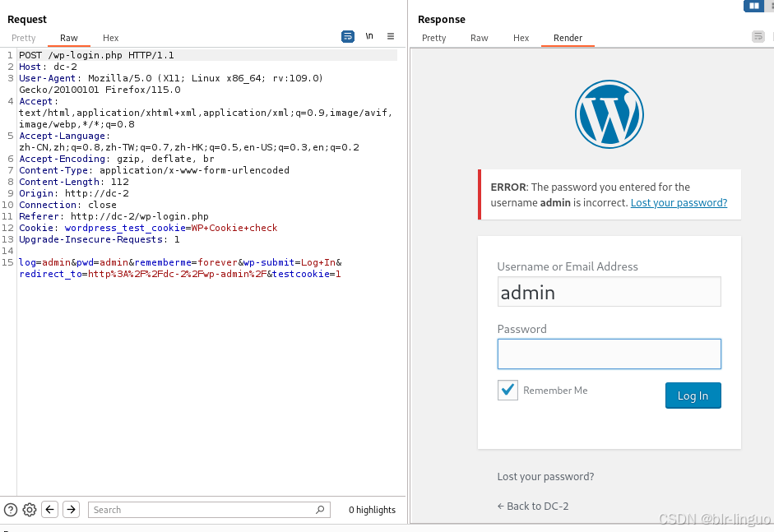Switch Response view to Hex tab
The width and height of the screenshot is (774, 532).
coord(521,38)
